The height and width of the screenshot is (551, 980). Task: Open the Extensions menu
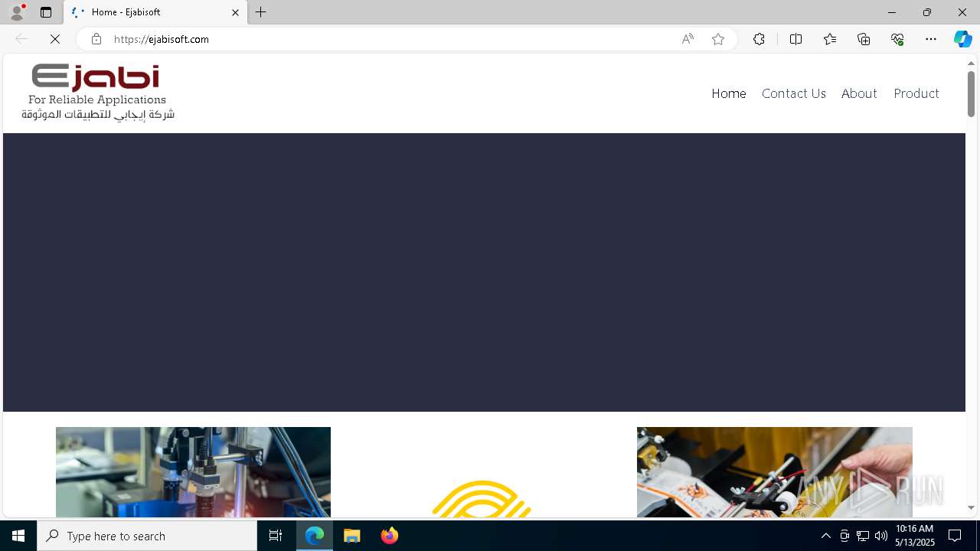[759, 39]
